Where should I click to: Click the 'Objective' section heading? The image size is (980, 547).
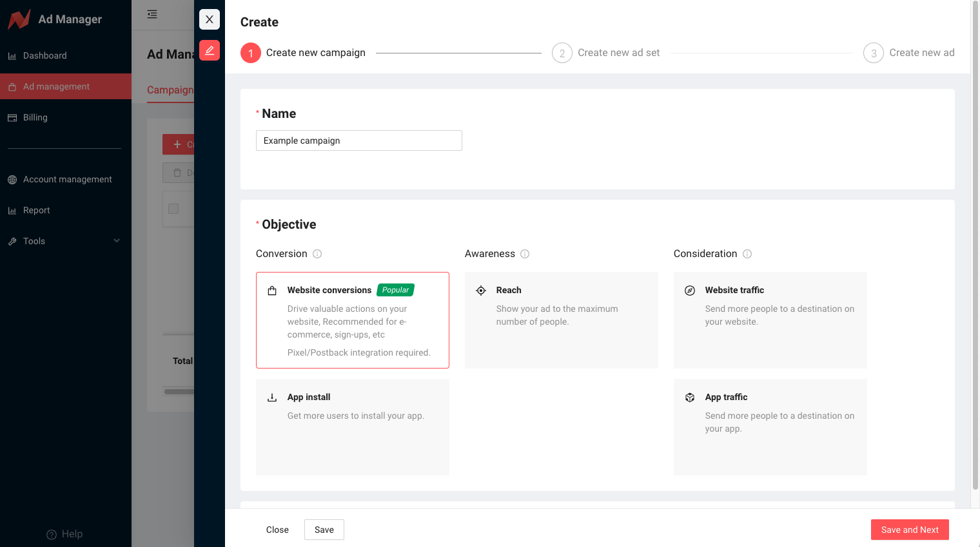coord(289,224)
